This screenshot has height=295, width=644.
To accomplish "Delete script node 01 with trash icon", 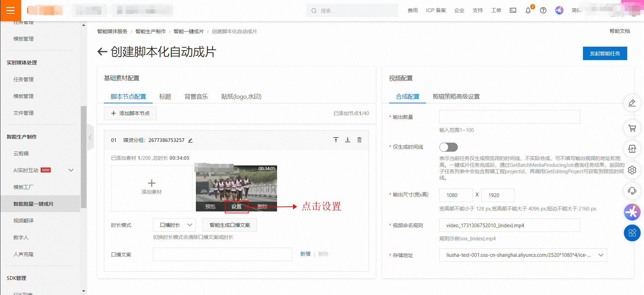I will coord(359,140).
